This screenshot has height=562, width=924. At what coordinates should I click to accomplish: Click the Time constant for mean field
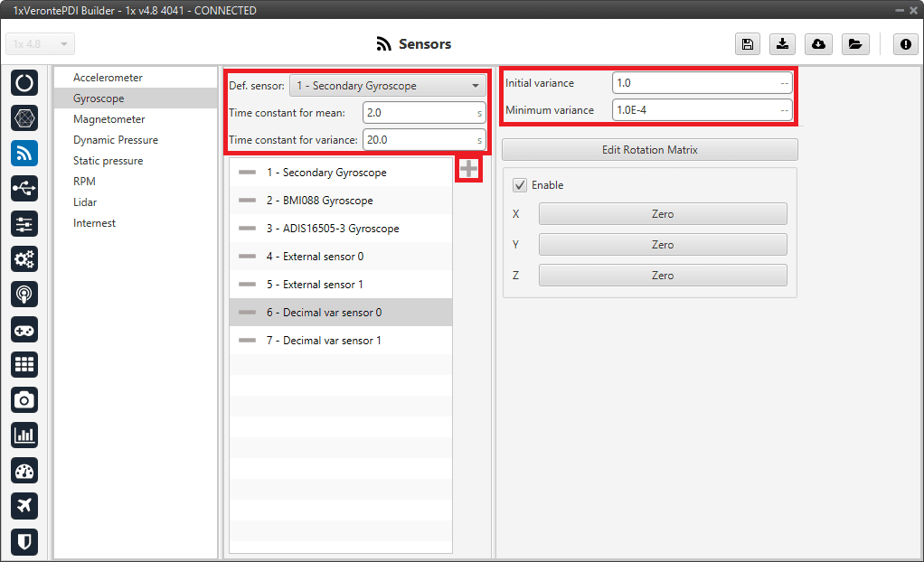[423, 113]
